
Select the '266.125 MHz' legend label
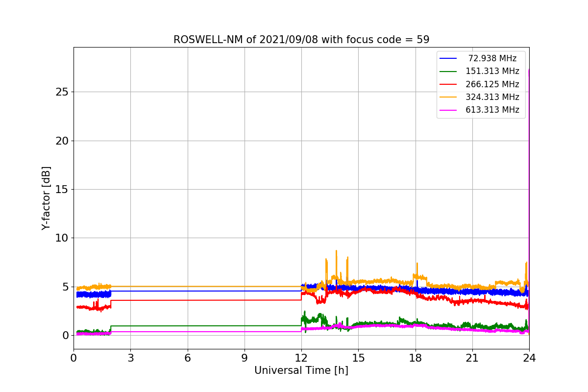tap(492, 84)
